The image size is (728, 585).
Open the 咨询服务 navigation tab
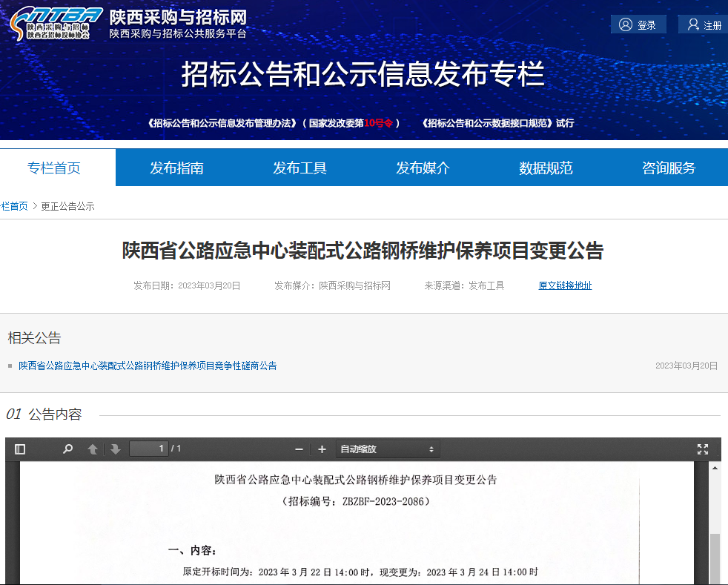(669, 168)
